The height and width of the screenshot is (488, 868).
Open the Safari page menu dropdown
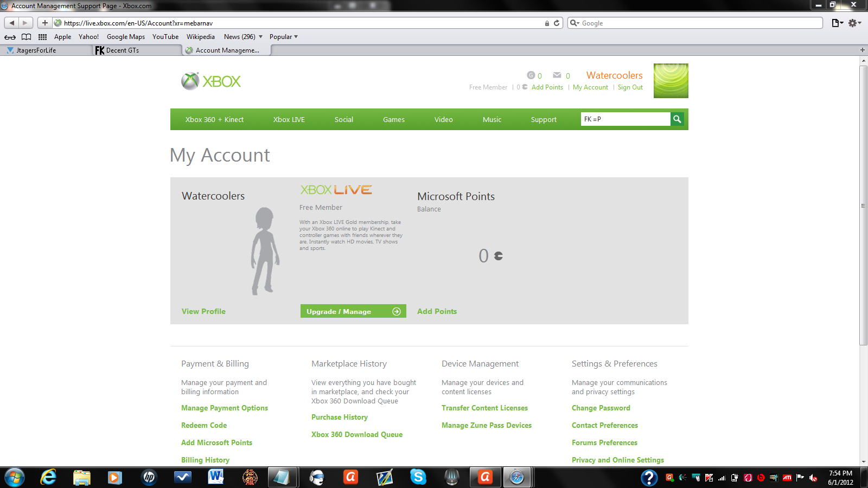click(x=838, y=23)
